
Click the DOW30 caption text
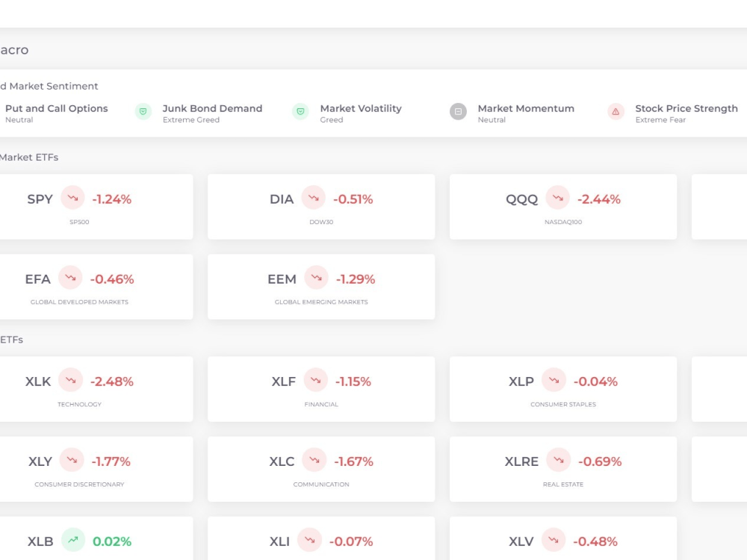point(321,222)
